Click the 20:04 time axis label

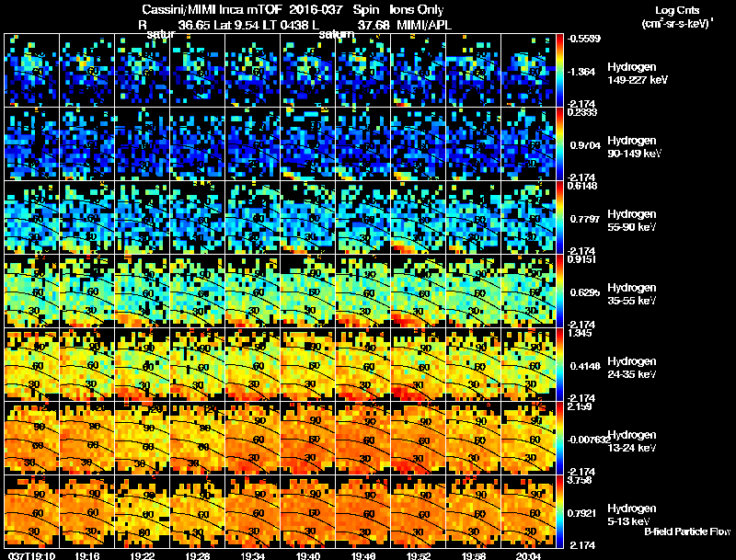[x=528, y=555]
